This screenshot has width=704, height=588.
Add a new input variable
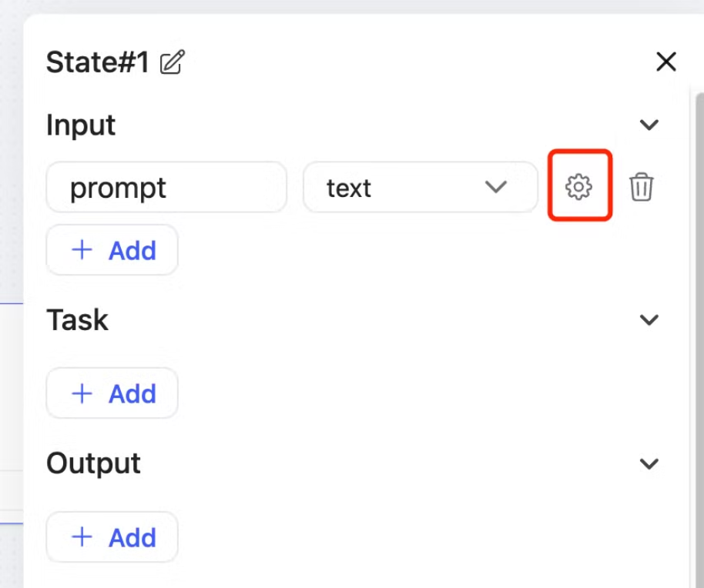point(112,250)
